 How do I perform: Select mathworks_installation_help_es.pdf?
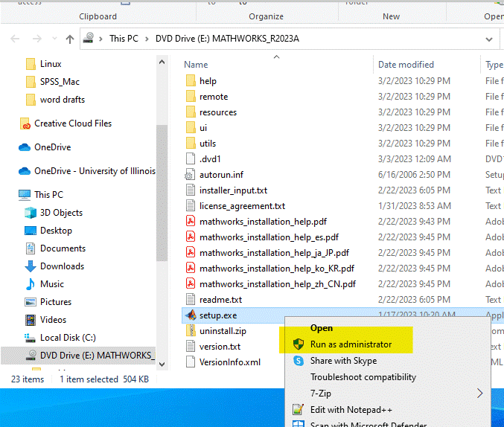point(262,237)
